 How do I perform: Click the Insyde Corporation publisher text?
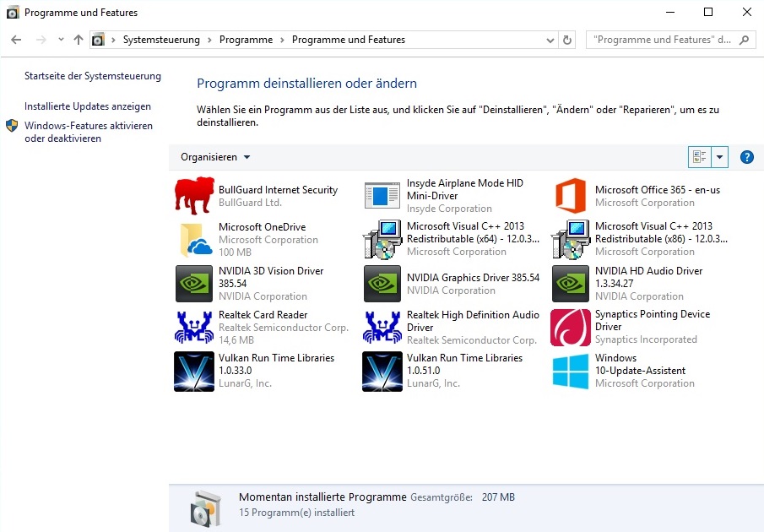click(449, 209)
